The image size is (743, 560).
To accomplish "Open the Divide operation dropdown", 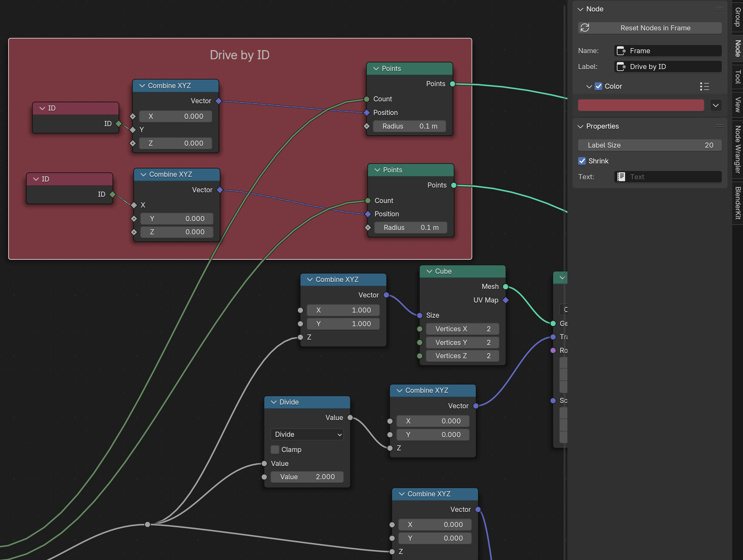I will pos(307,435).
